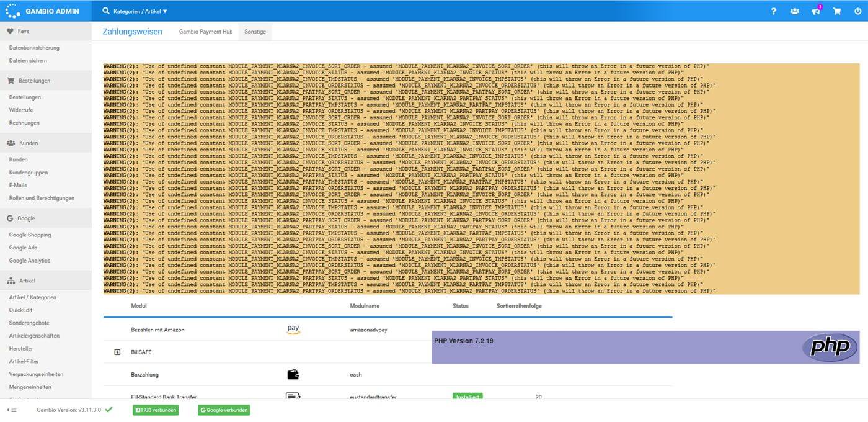Click the Amazon Pay logo
The height and width of the screenshot is (422, 868).
point(293,330)
